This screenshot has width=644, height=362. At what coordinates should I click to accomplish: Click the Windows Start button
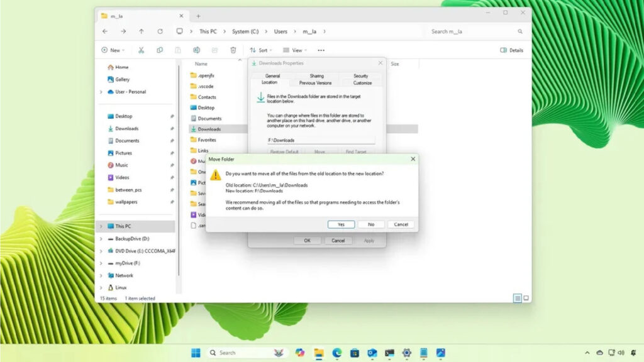196,353
